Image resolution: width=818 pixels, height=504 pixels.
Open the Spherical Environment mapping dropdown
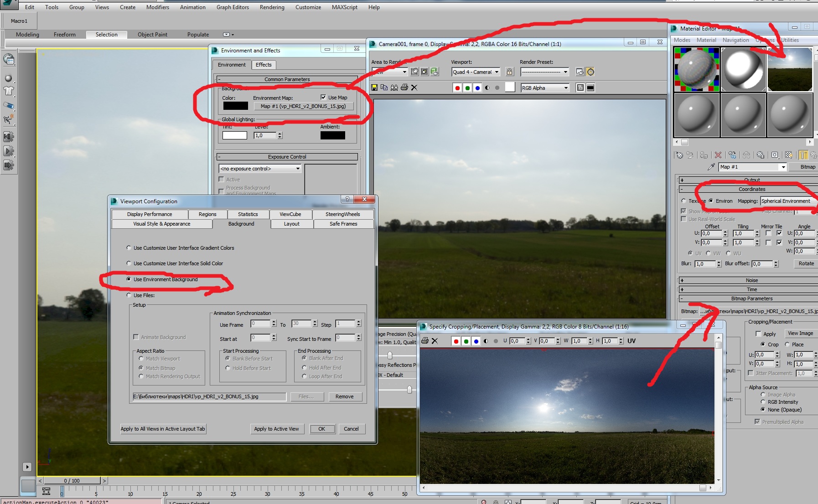coord(787,201)
